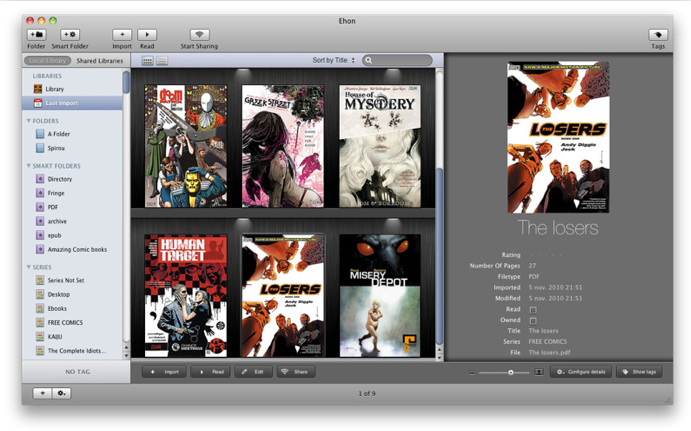The height and width of the screenshot is (431, 691).
Task: Switch to grid shelf view icon
Action: click(148, 60)
